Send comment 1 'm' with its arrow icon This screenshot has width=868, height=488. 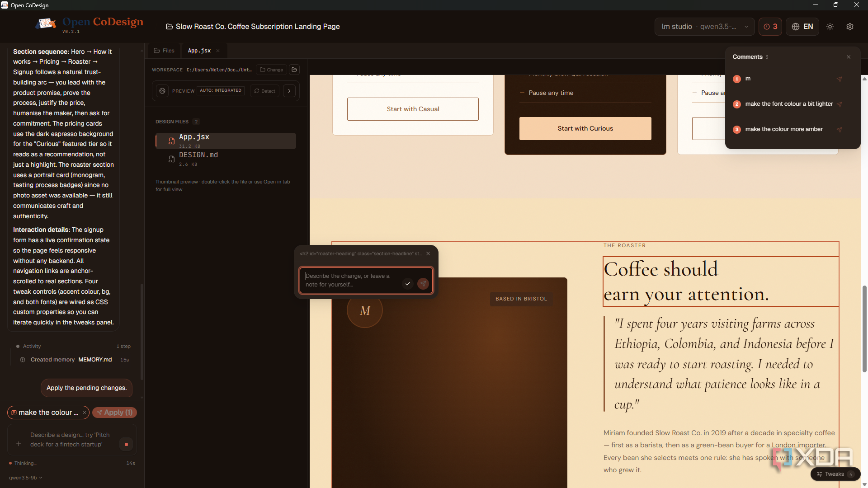pyautogui.click(x=840, y=79)
